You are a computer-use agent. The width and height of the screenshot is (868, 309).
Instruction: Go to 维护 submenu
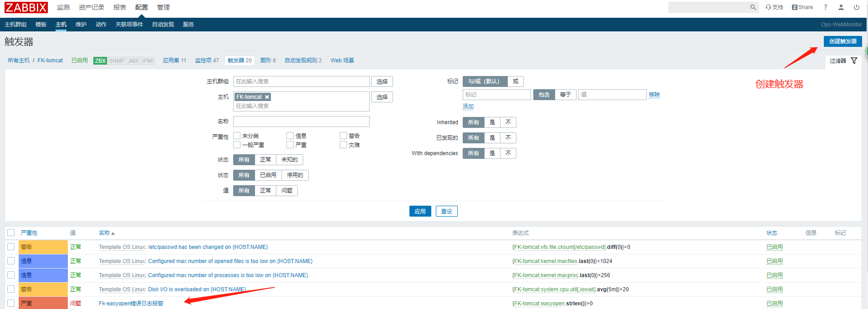click(x=81, y=25)
